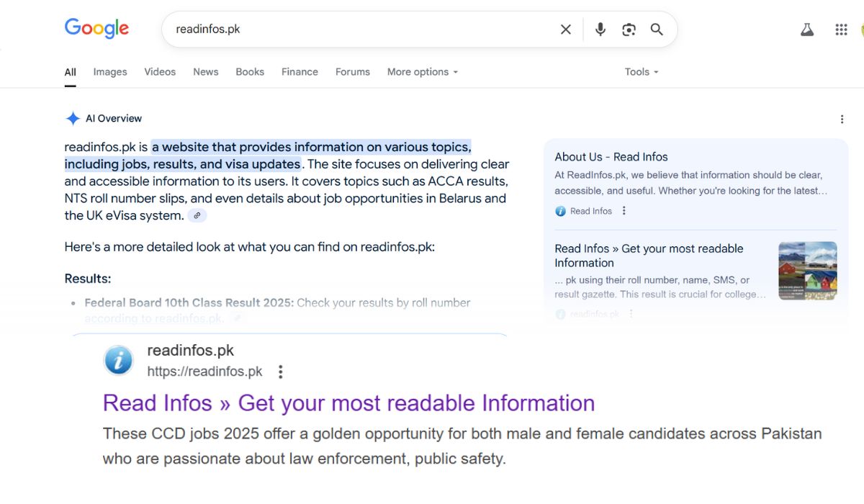Screen dimensions: 864x504
Task: Open options menu next to https://readinfos.pk
Action: 281,372
